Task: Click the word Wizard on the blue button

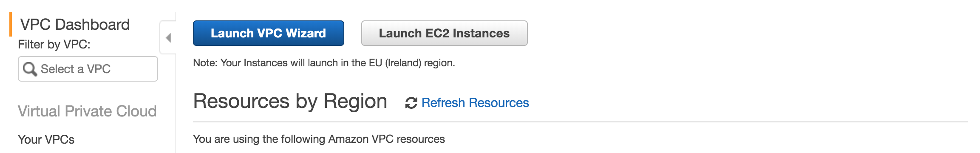Action: 306,33
